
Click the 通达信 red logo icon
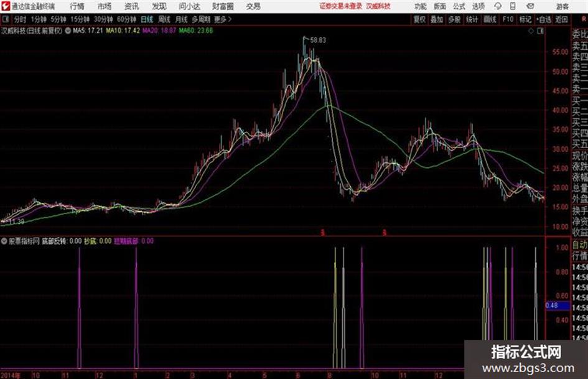point(5,6)
